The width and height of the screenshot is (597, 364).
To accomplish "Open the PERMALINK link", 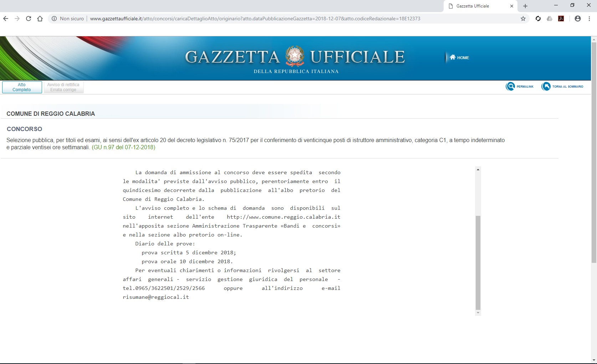I will tap(520, 87).
